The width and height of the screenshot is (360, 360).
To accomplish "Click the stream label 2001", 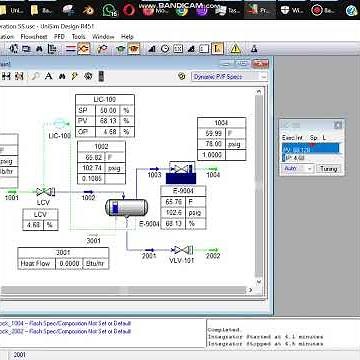I will (x=149, y=256).
